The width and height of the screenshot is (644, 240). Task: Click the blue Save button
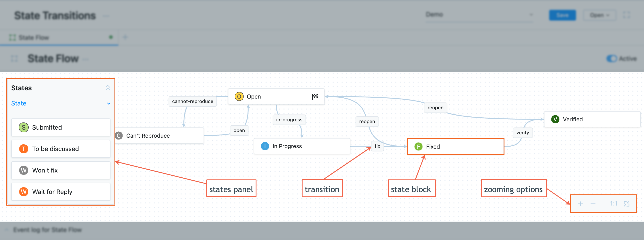click(x=562, y=15)
